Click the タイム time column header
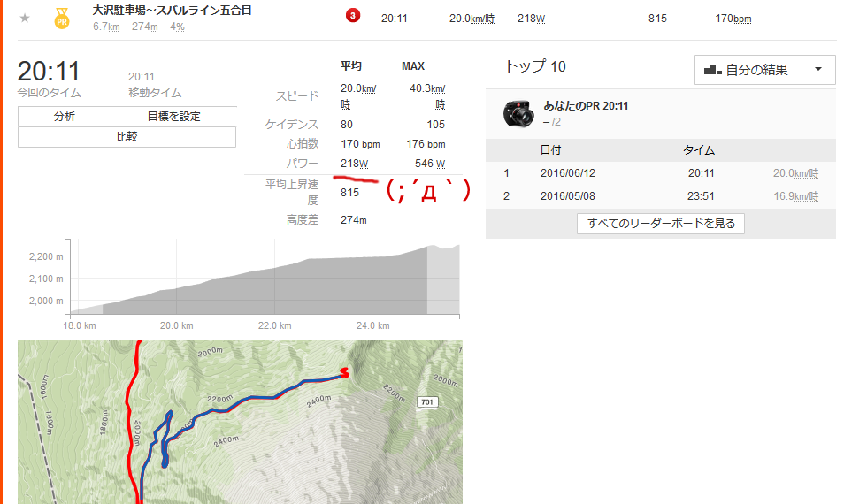 (699, 150)
